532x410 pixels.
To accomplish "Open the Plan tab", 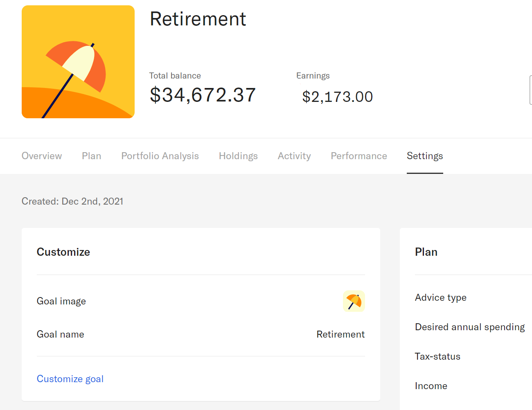I will [x=91, y=156].
